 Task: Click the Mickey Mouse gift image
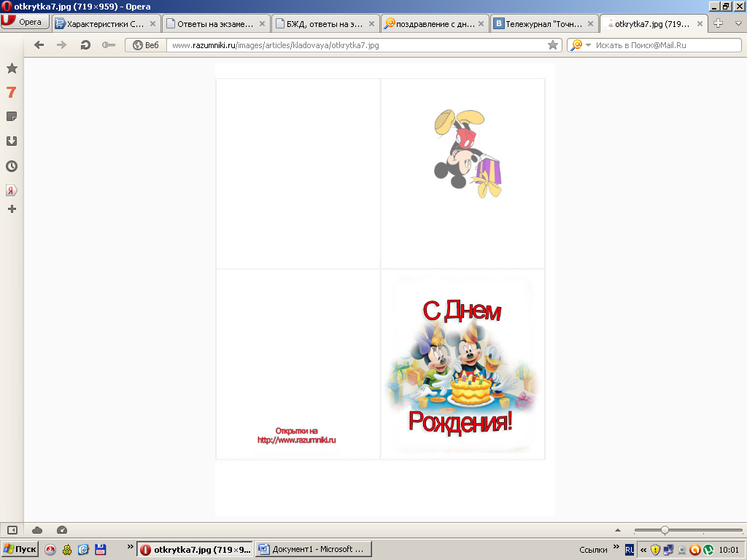[468, 153]
